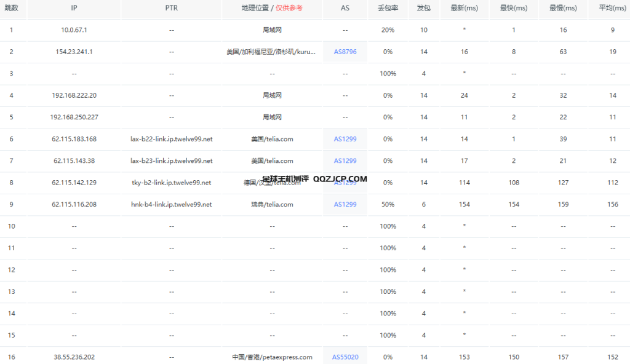Click the 丢包率 column header
Image resolution: width=630 pixels, height=364 pixels.
coord(388,8)
